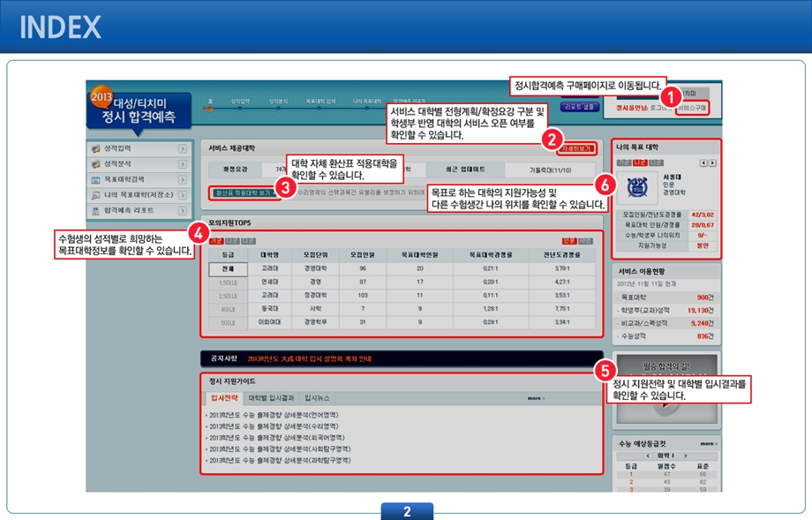Click the 로그아웃 link
812x520 pixels.
(x=661, y=108)
